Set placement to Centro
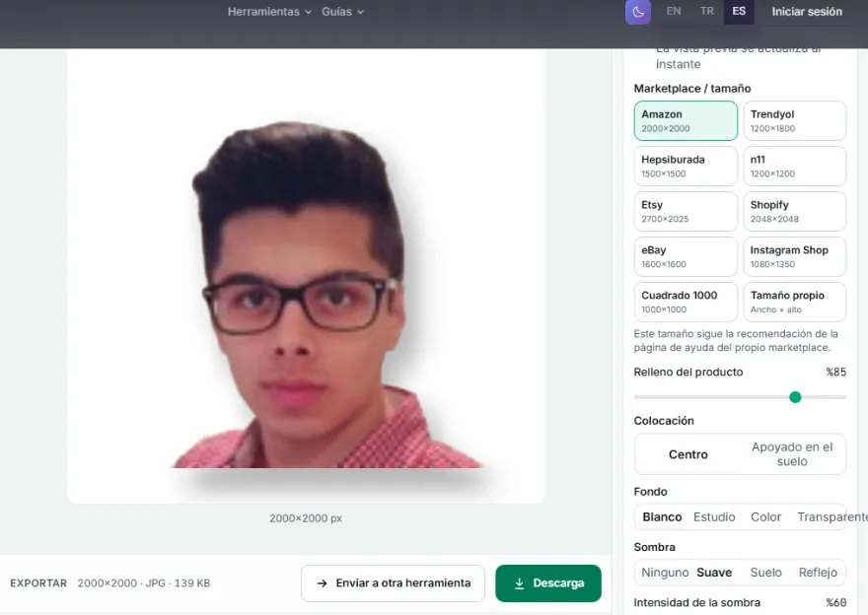Screen dimensions: 868x615 (x=688, y=454)
